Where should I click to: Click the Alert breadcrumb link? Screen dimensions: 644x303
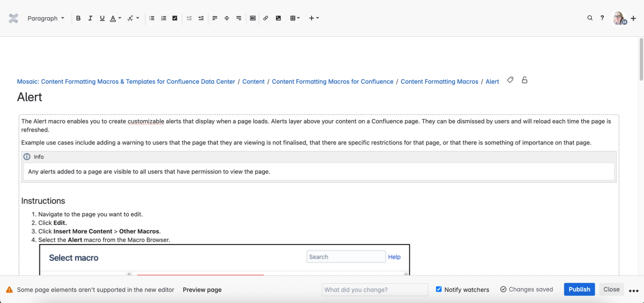coord(492,82)
